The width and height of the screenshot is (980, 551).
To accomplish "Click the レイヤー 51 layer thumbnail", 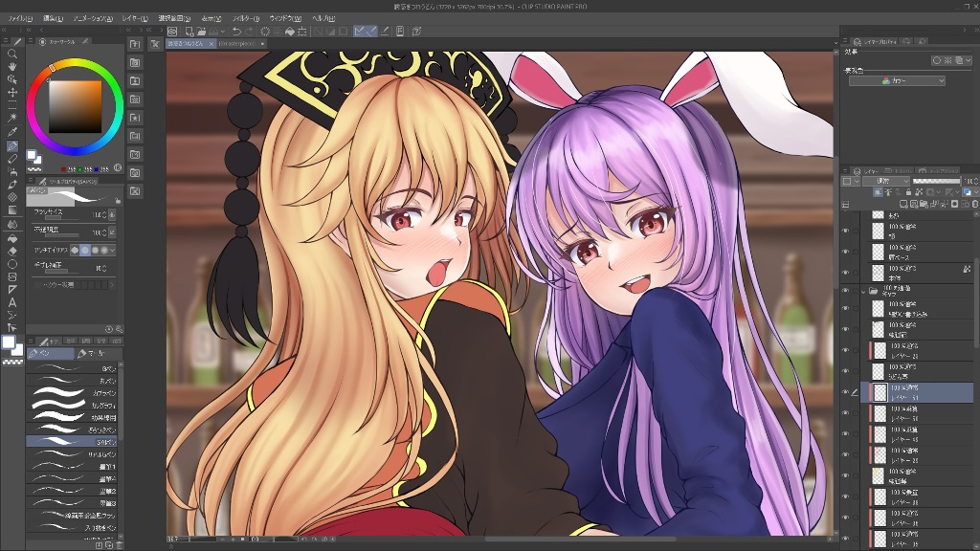I will (880, 392).
